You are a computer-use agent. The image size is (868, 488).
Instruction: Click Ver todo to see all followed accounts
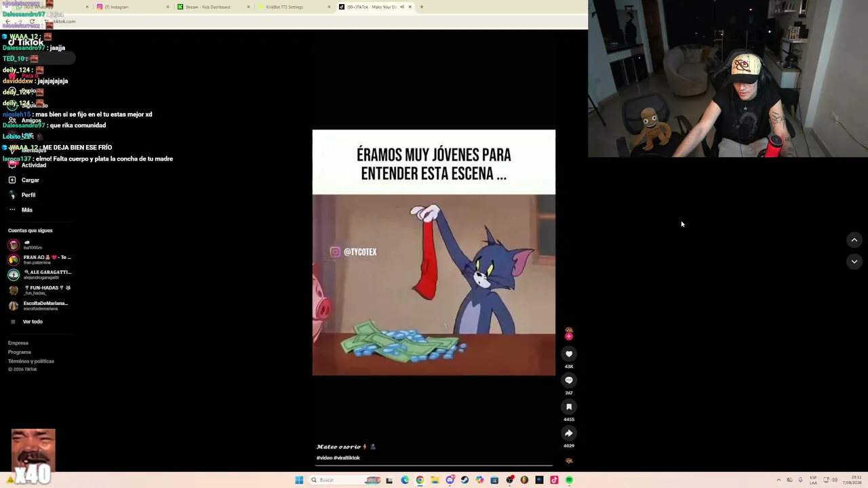[x=33, y=322]
